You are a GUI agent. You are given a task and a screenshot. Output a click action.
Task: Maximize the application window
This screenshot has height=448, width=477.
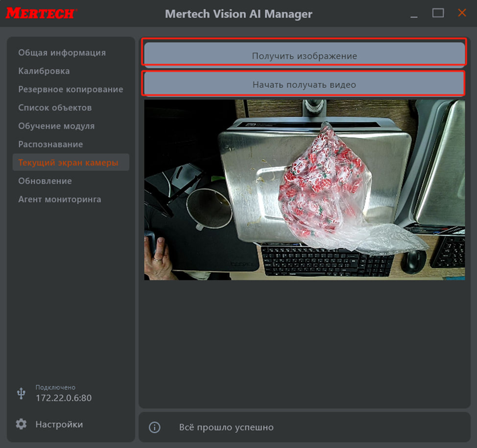438,13
